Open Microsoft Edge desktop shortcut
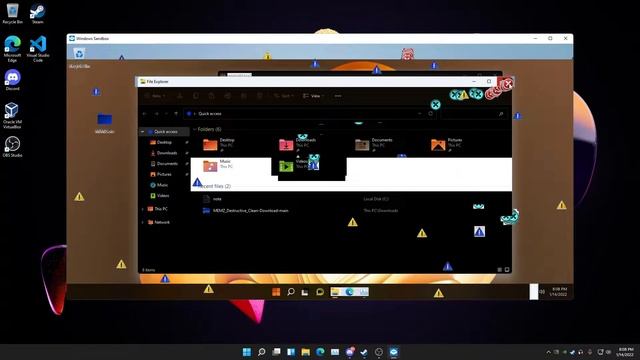 pyautogui.click(x=12, y=48)
